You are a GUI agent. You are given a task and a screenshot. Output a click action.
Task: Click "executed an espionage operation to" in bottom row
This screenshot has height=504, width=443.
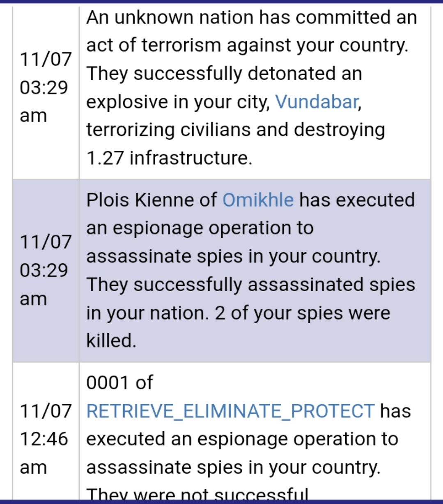click(x=242, y=439)
